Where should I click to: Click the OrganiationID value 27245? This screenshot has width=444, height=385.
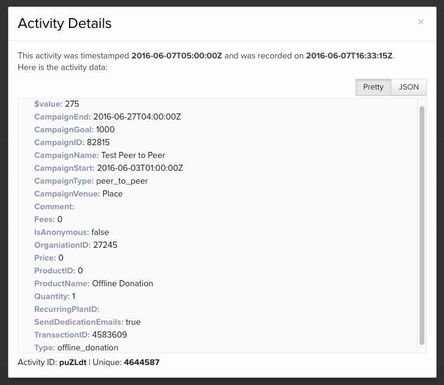click(105, 245)
